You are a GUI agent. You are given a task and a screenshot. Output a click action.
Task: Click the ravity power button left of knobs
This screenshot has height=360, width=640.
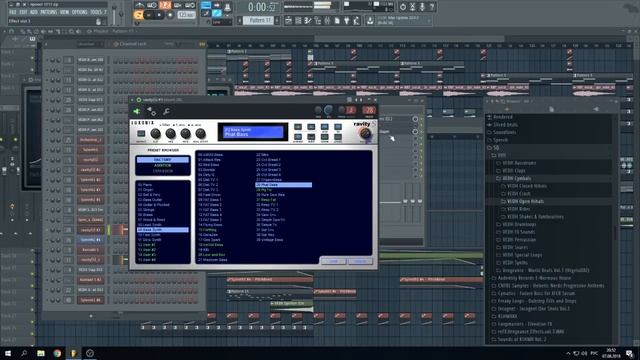click(141, 133)
